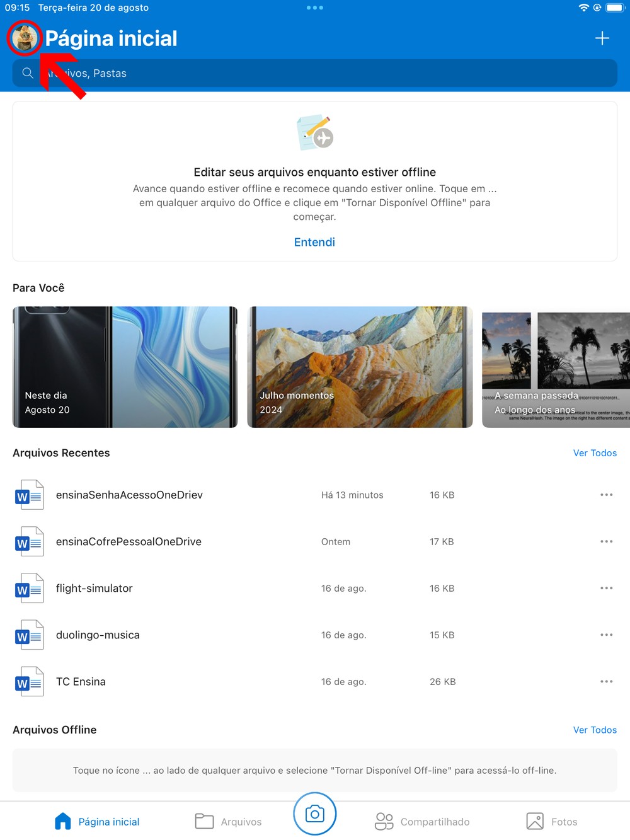Tap the Word icon of ensinaCofrePessoalOneDrive
The height and width of the screenshot is (840, 630).
(30, 542)
